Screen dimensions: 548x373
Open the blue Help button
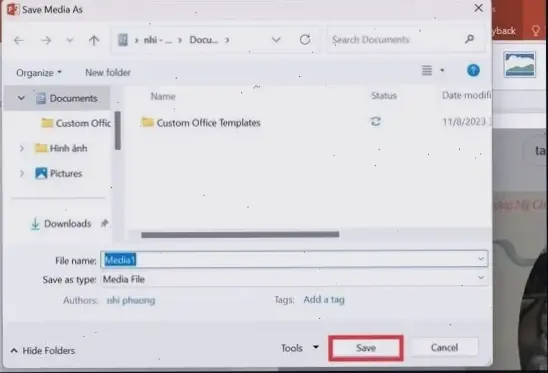(473, 70)
